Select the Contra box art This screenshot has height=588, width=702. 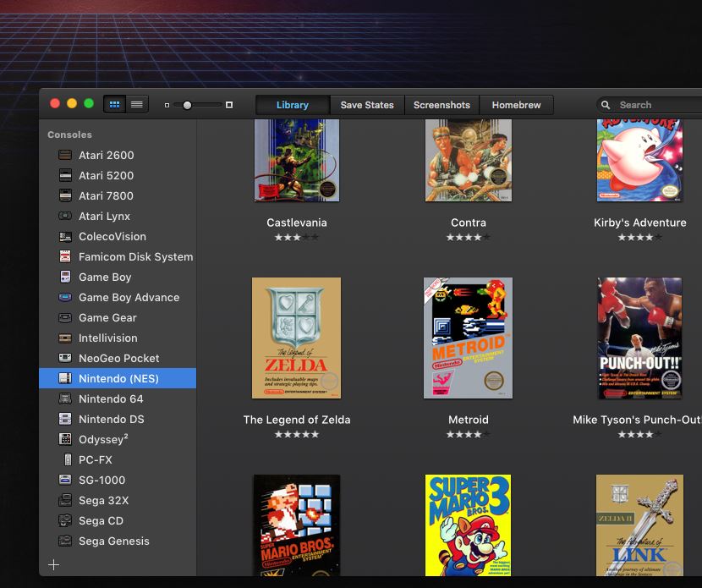pos(469,160)
